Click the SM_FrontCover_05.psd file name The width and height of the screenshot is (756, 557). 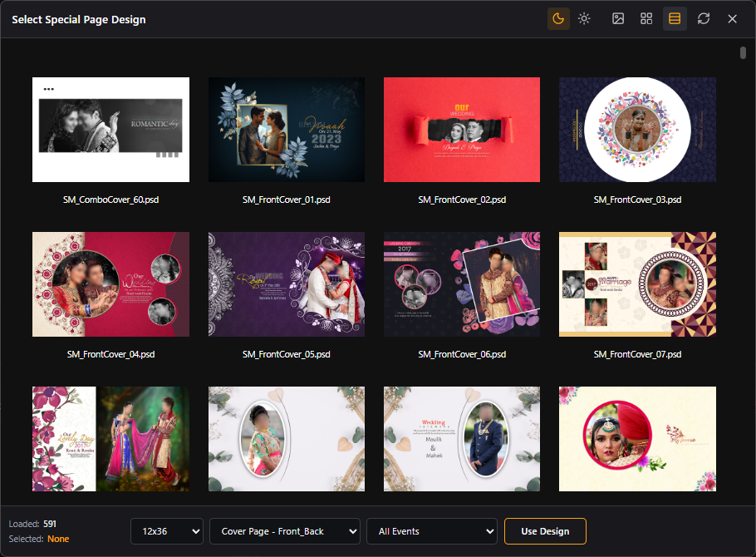(x=287, y=354)
